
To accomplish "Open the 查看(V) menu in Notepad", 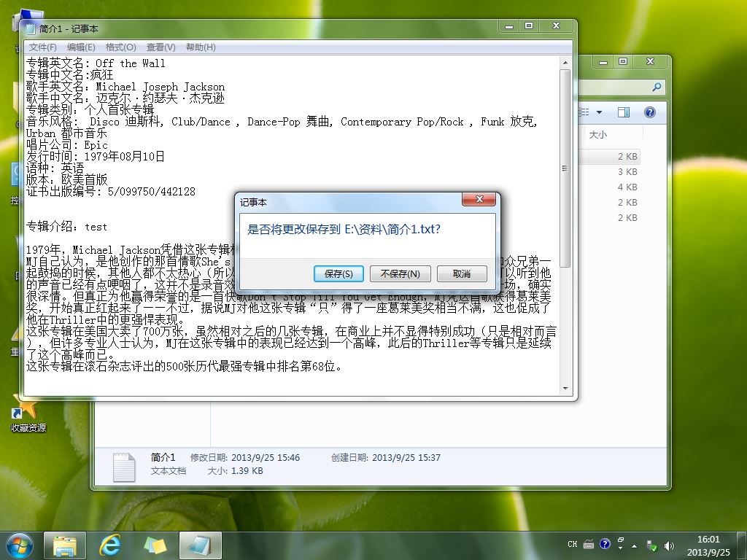I will (160, 47).
